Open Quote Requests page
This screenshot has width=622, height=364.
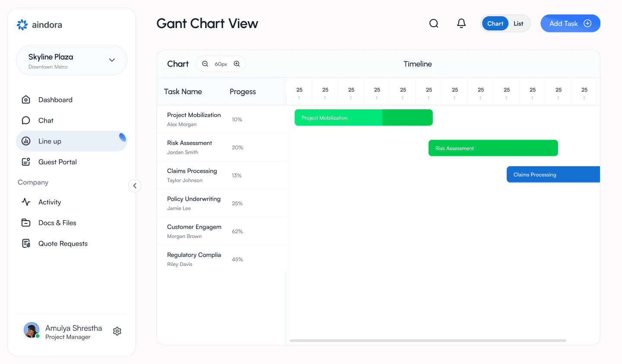point(72,244)
